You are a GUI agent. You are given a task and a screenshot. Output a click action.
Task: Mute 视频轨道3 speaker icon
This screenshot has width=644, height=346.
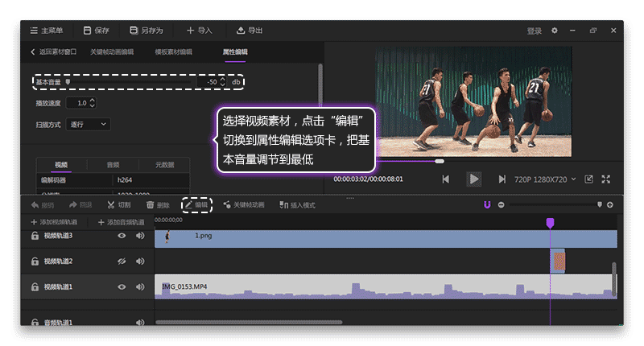coord(140,236)
